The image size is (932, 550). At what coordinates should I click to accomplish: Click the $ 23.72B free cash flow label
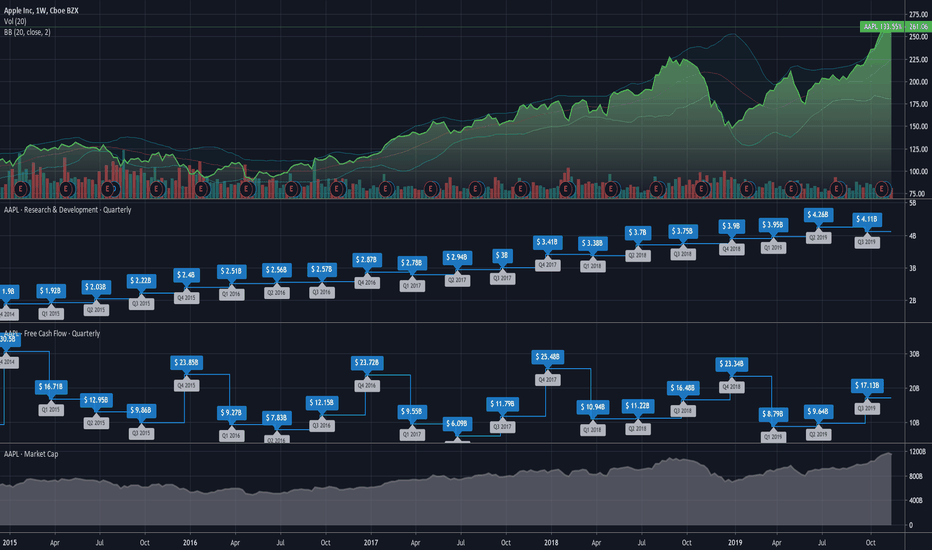coord(367,363)
